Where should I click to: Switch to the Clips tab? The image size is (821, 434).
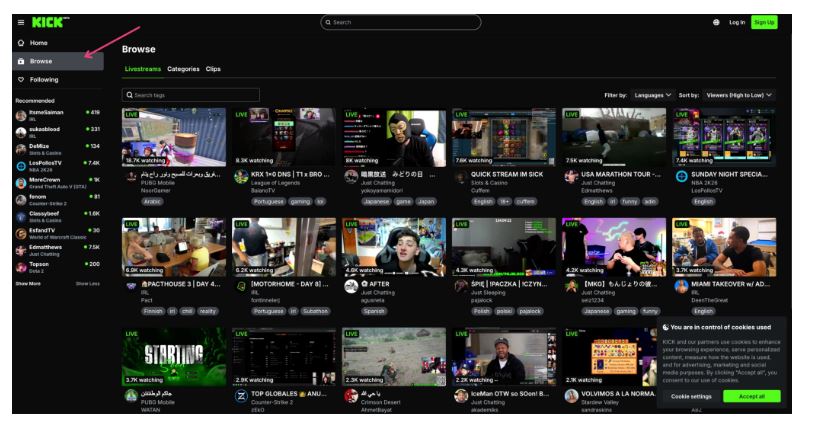pyautogui.click(x=213, y=69)
